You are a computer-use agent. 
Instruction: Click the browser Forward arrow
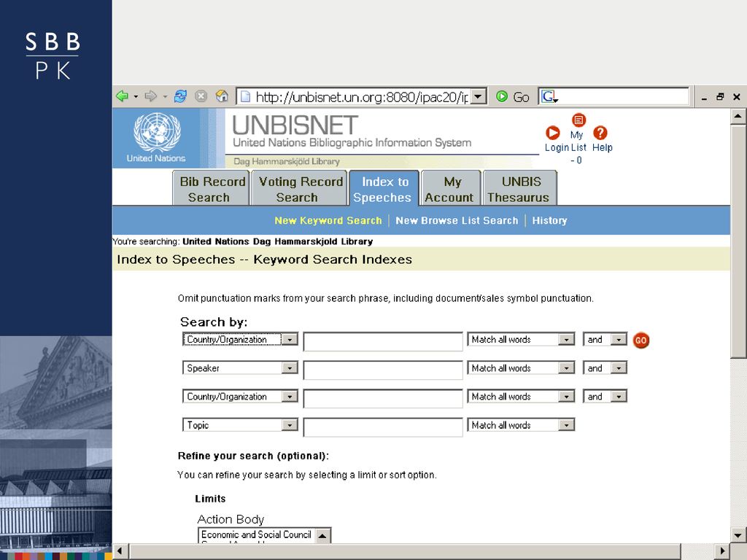(150, 96)
